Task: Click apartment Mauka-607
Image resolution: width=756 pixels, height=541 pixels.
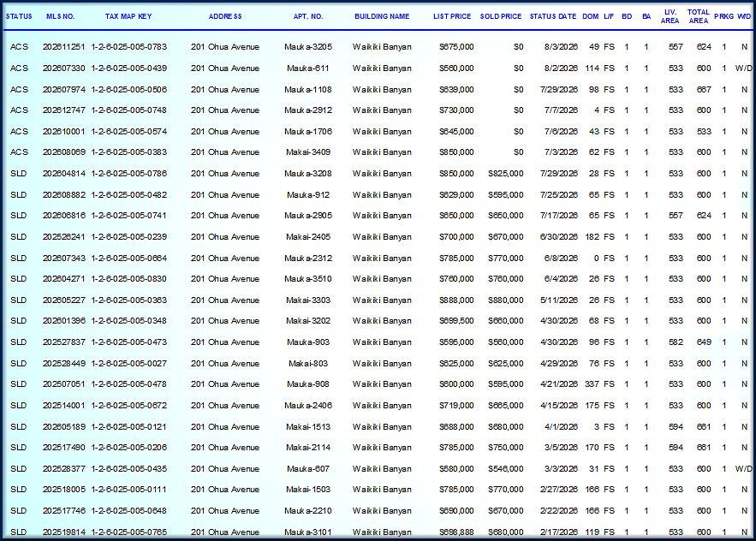Action: [x=308, y=469]
